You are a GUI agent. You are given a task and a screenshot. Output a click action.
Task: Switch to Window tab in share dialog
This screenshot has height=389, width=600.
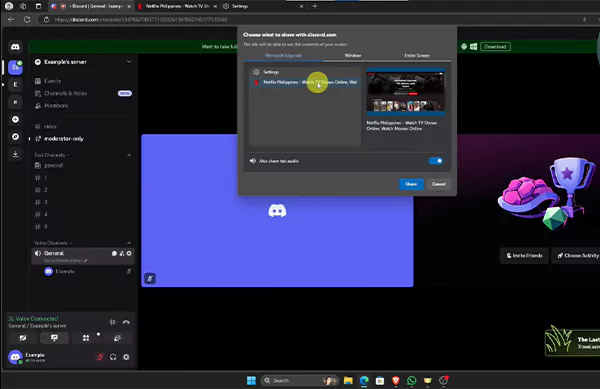click(353, 55)
